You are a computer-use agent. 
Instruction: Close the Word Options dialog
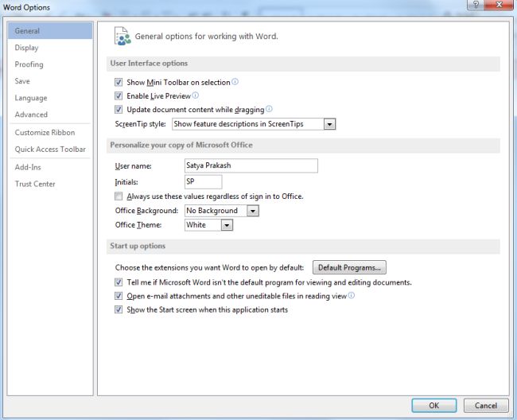tap(499, 5)
